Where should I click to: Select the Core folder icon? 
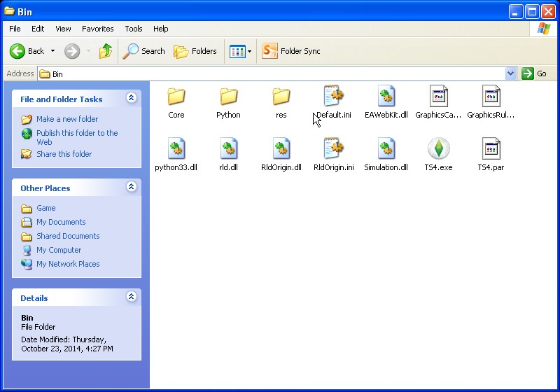click(x=176, y=96)
